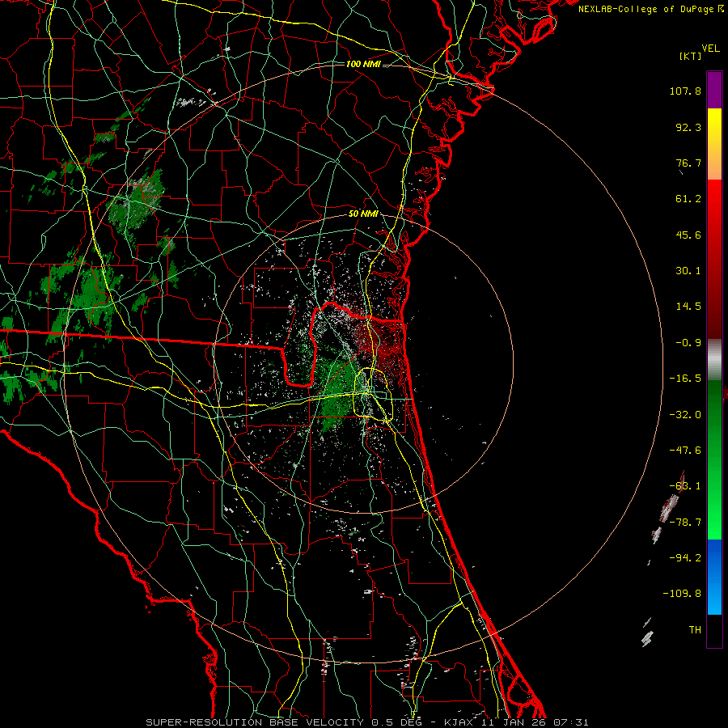Click the 92.3 legend value
728x728 pixels.
688,127
